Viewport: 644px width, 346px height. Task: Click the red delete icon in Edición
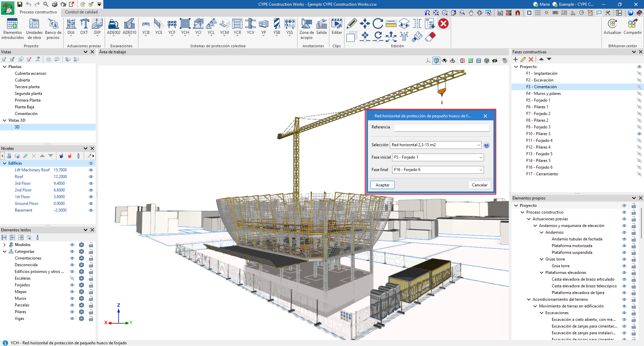tap(443, 24)
